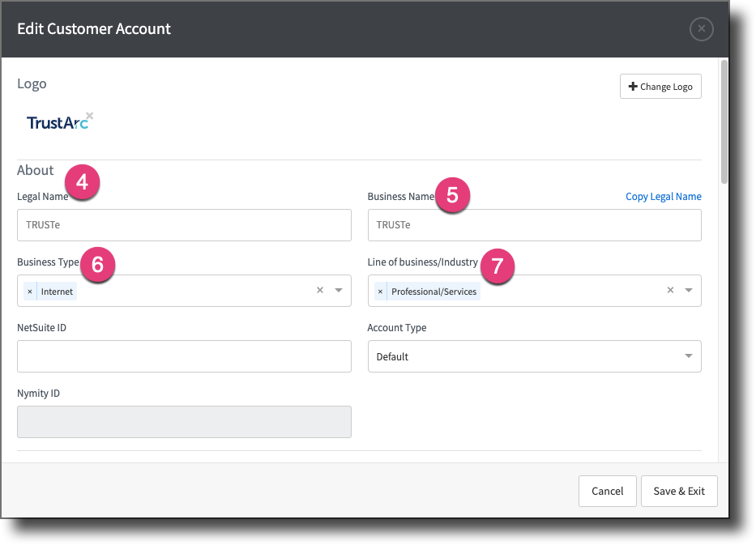This screenshot has height=545, width=756.
Task: Focus the NetSuite ID input field
Action: (x=184, y=356)
